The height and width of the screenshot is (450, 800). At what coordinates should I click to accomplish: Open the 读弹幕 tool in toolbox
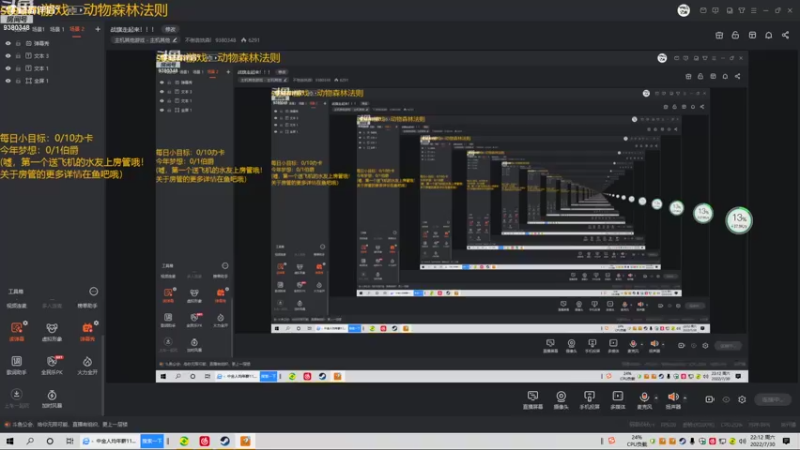(x=16, y=331)
